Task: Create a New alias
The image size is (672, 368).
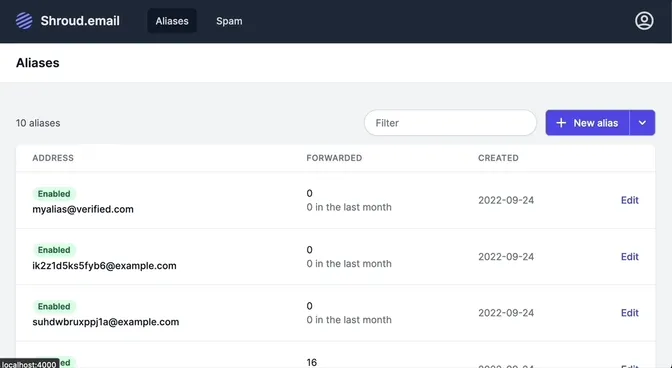Action: coord(587,123)
